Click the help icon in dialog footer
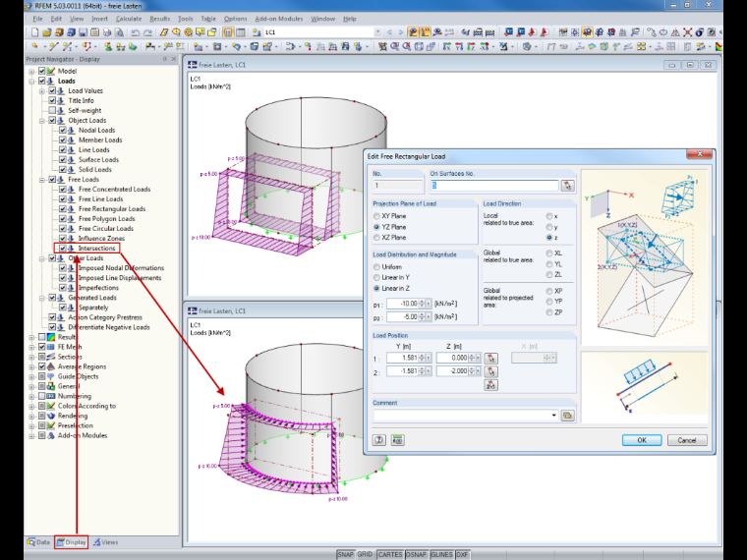Screen dimensions: 747x560 tap(378, 440)
